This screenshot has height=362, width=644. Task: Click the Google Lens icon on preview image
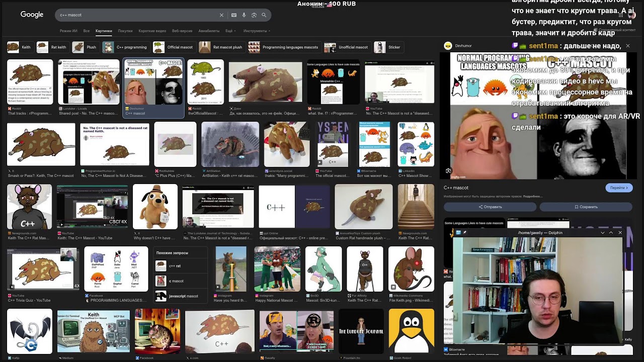tap(448, 171)
